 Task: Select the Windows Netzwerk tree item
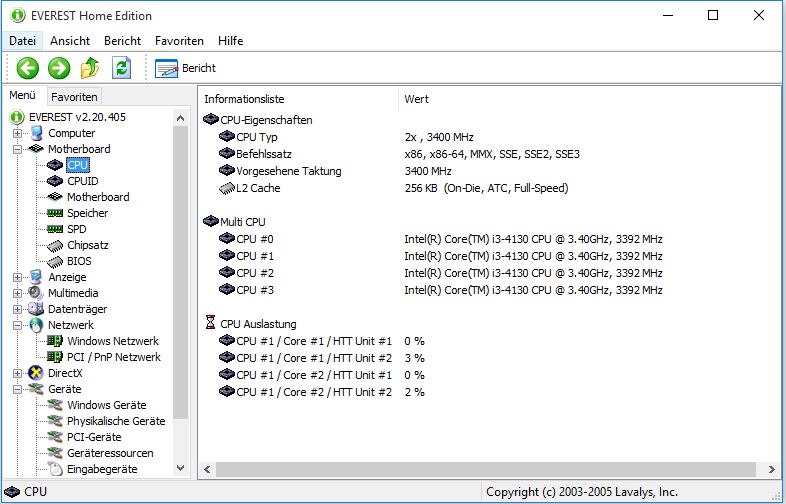pos(113,341)
